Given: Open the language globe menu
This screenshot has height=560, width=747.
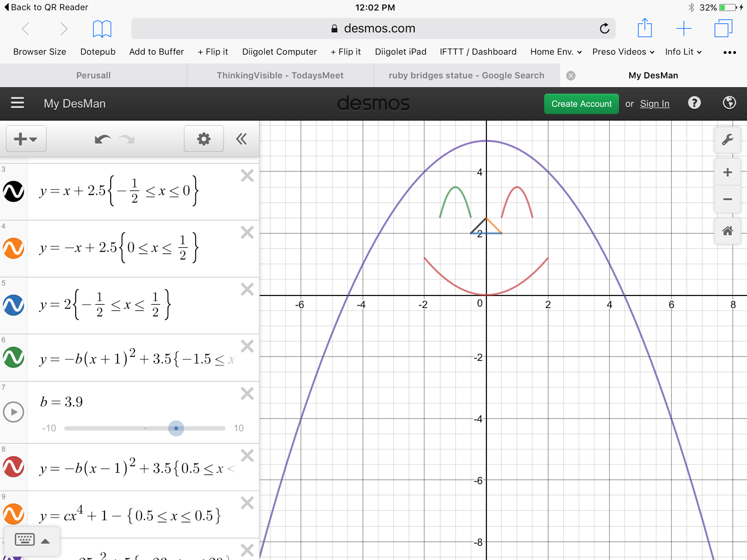Looking at the screenshot, I should (x=729, y=103).
